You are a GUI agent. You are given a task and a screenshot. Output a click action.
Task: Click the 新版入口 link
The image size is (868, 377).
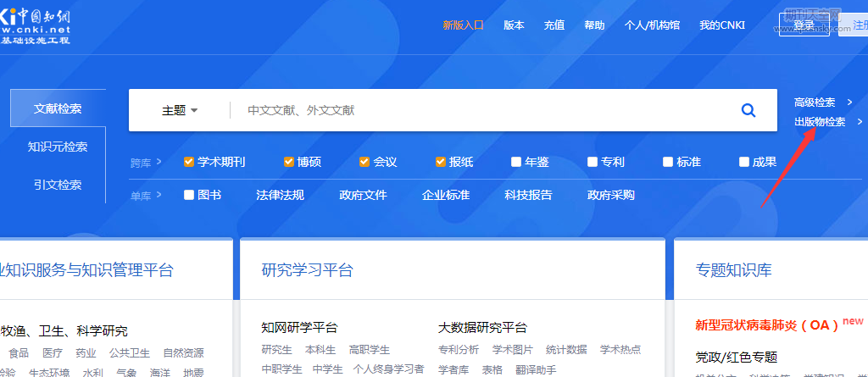pyautogui.click(x=463, y=25)
